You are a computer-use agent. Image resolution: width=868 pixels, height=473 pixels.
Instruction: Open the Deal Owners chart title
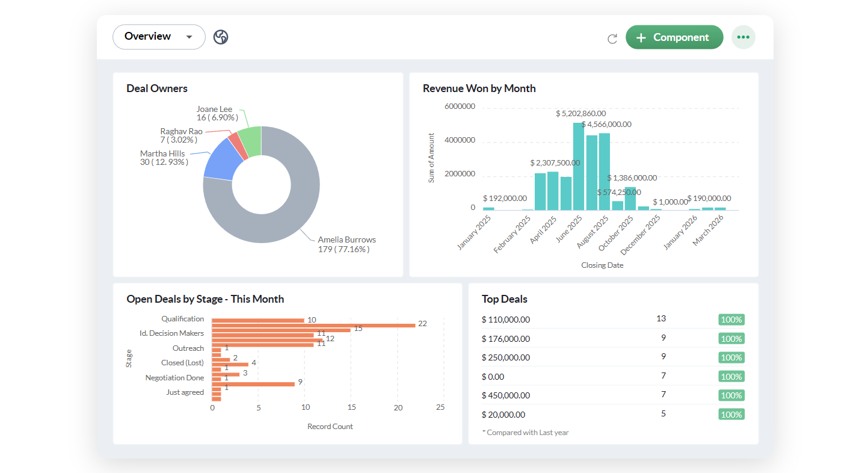[157, 88]
